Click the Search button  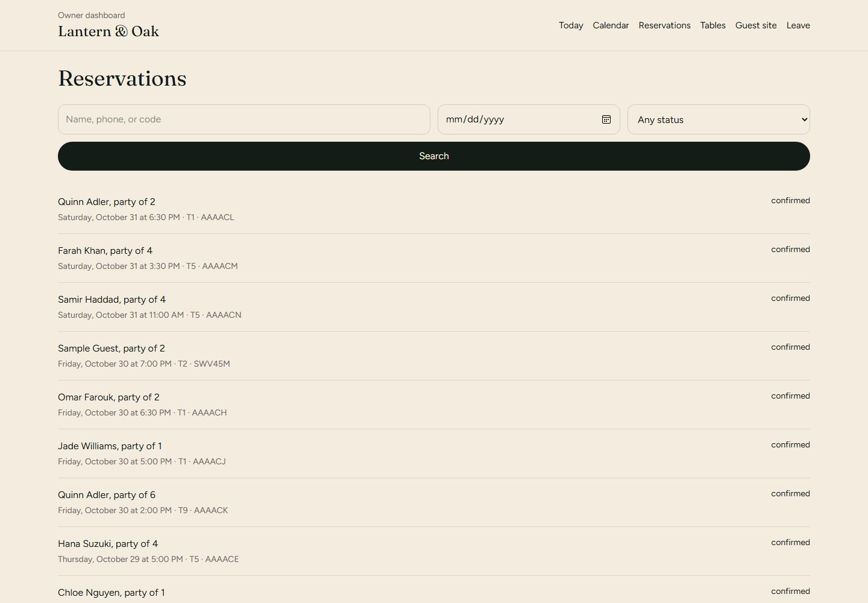434,156
